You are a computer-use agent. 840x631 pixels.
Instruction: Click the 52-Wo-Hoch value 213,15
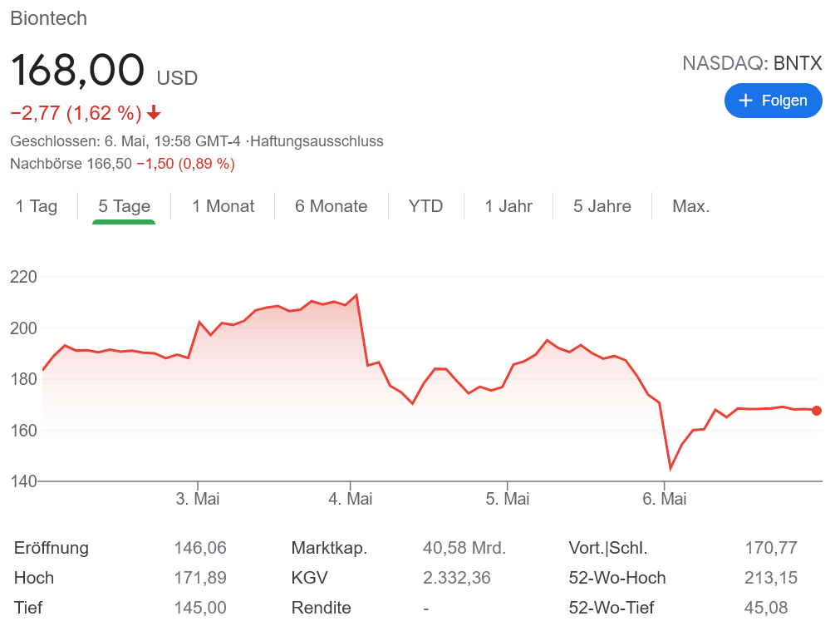pos(771,578)
